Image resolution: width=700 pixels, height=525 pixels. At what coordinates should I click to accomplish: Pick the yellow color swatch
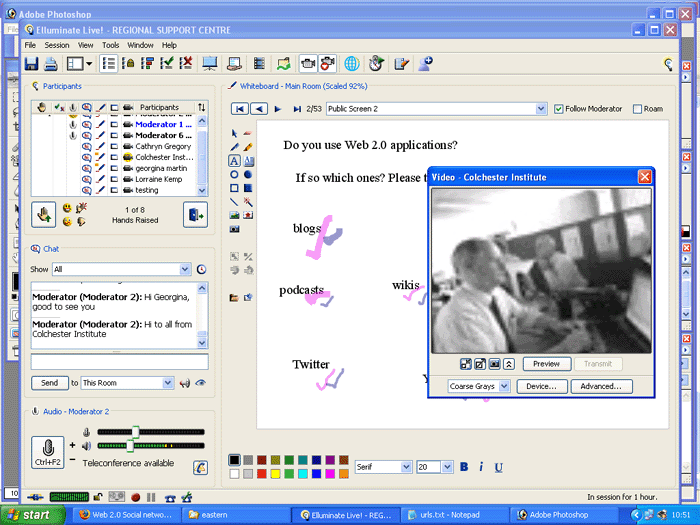[x=275, y=474]
